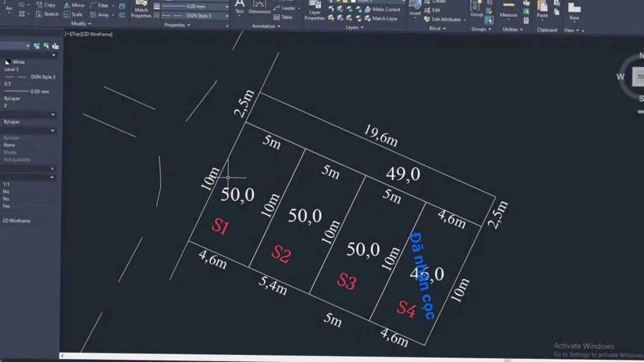The height and width of the screenshot is (362, 644).
Task: Expand the Annotation panel dropdown
Action: [x=265, y=26]
